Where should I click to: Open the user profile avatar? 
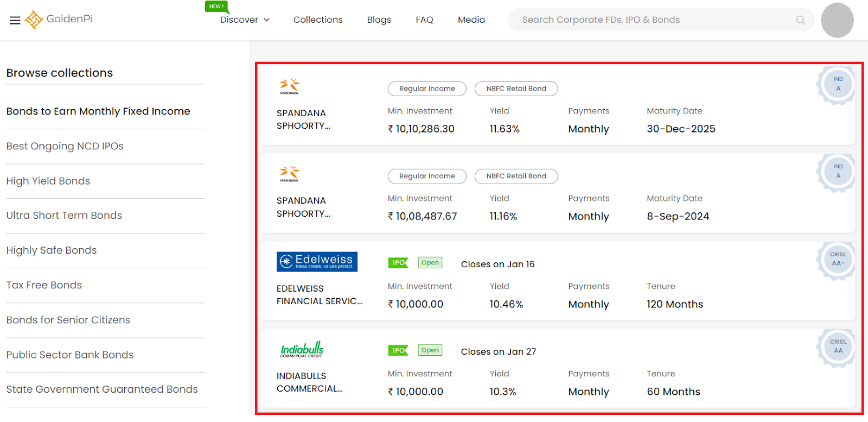[x=837, y=20]
